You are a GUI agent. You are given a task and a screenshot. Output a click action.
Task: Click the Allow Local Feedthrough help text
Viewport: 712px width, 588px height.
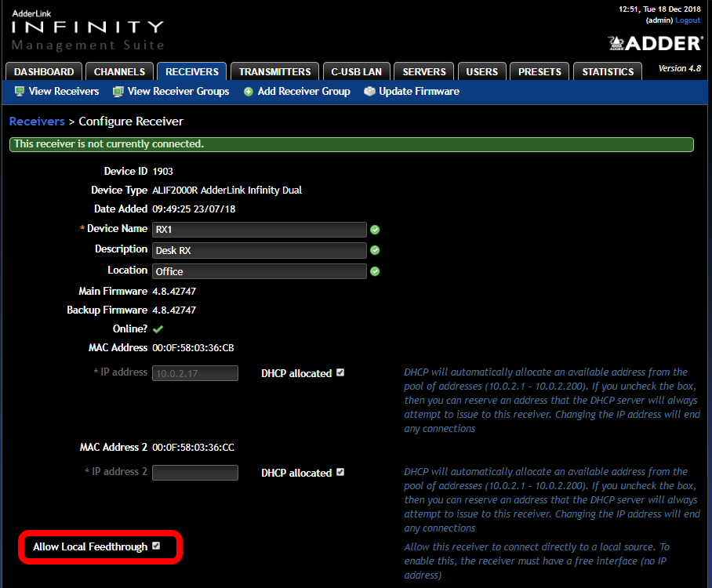pyautogui.click(x=536, y=561)
